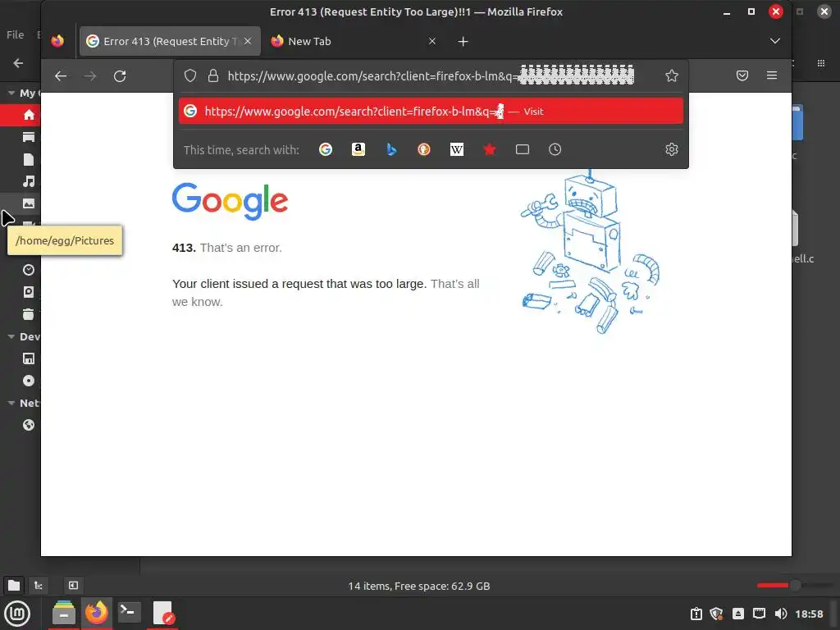Search this time with Amazon
Viewport: 840px width, 630px height.
[358, 149]
